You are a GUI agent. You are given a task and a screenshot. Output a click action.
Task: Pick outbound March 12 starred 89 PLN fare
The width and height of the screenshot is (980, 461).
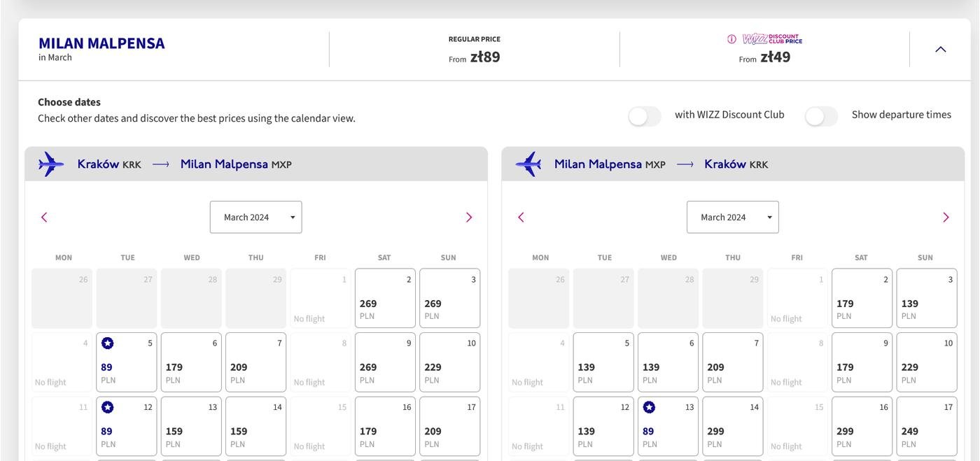127,427
